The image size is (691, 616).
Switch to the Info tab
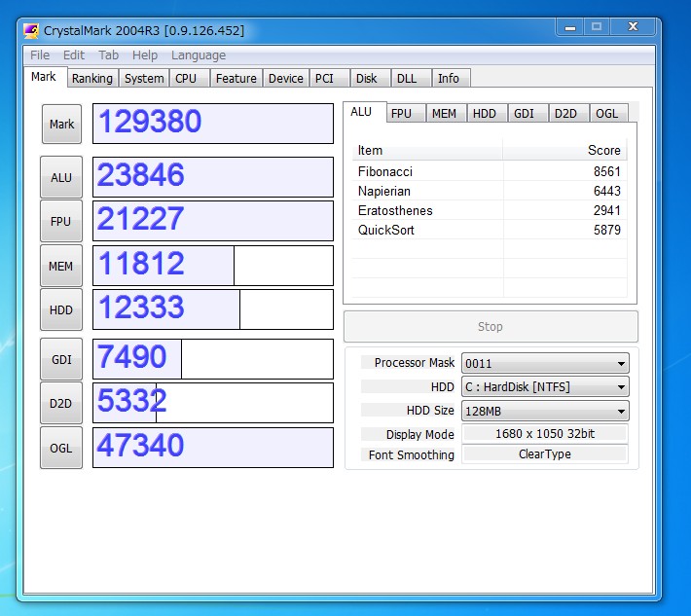click(x=451, y=78)
